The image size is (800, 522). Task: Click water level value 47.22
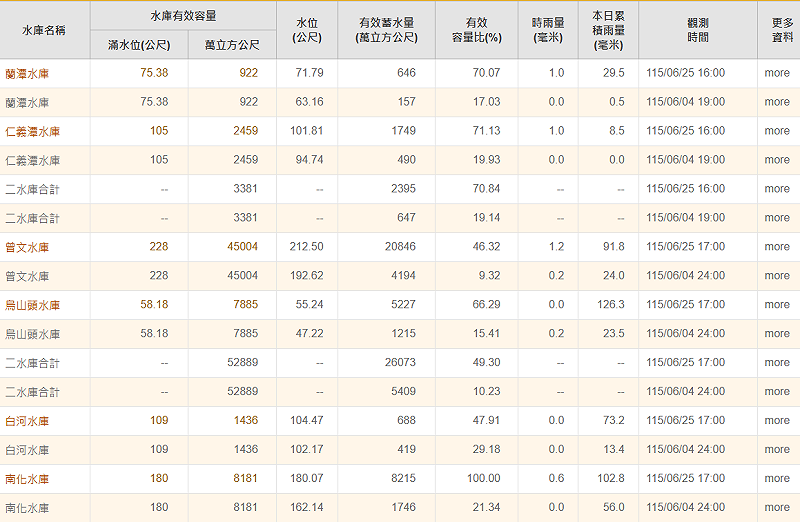tap(309, 334)
